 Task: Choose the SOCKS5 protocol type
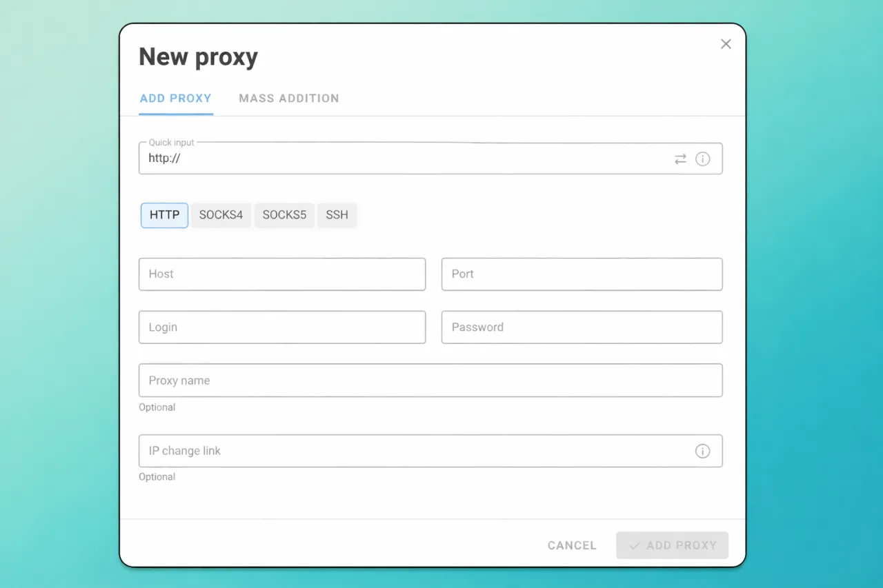tap(284, 215)
